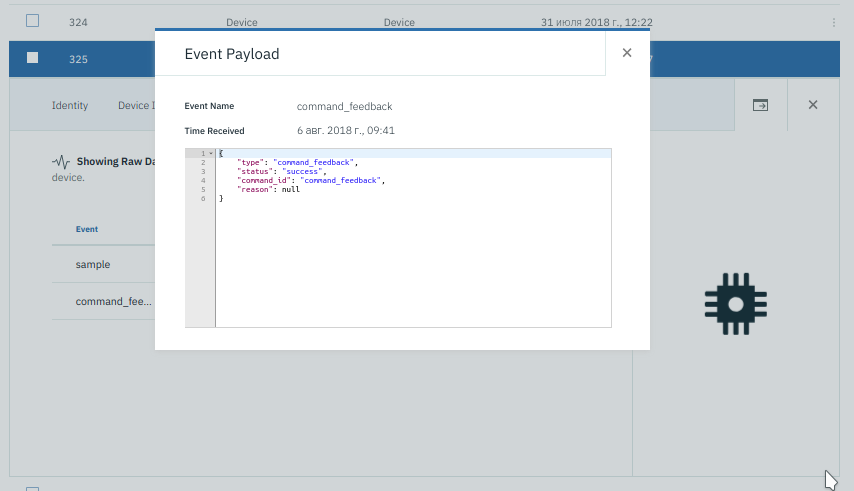Open the Device Information tab
The width and height of the screenshot is (854, 491).
pos(136,105)
